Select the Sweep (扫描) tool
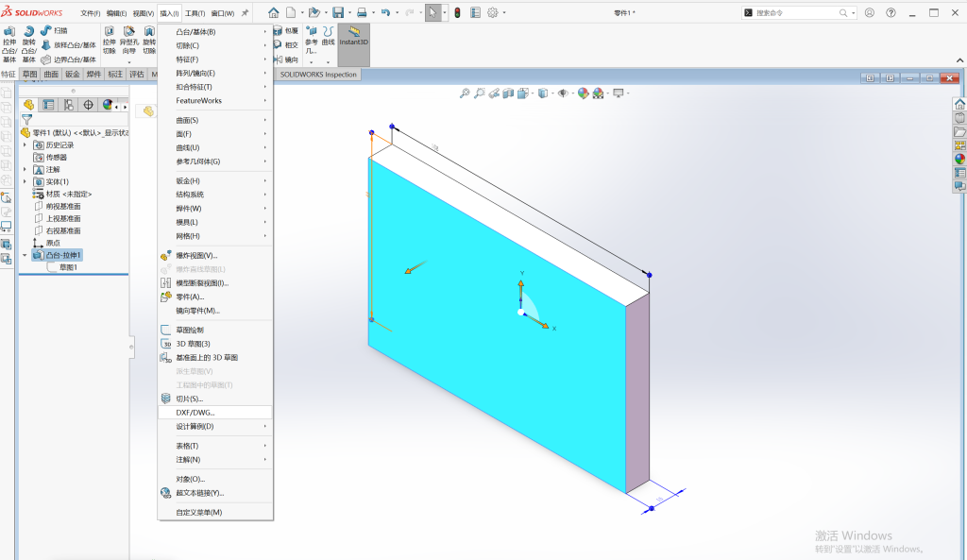 [54, 30]
